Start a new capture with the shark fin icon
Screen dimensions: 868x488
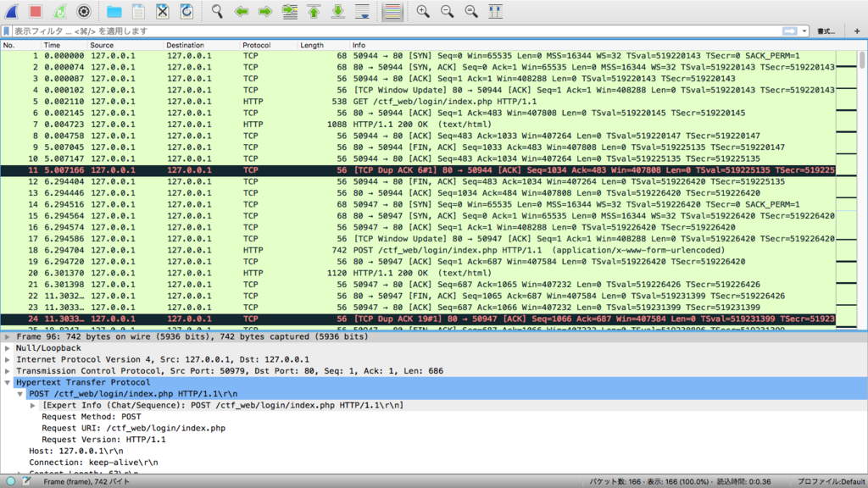tap(12, 11)
